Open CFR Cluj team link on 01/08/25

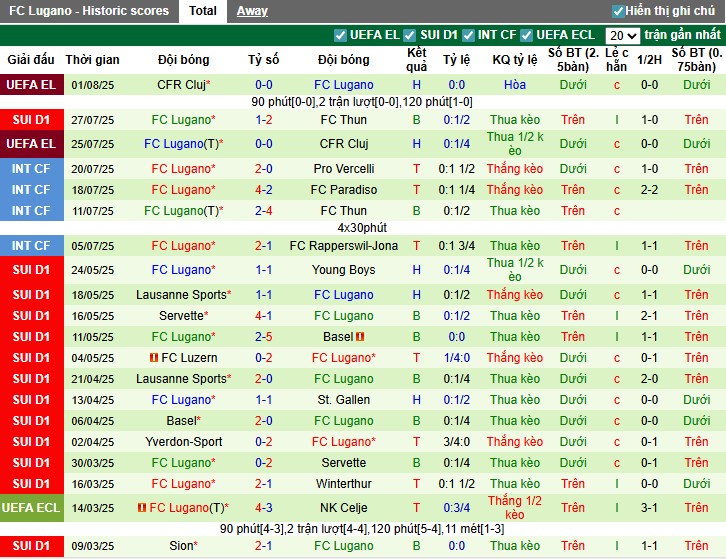(x=181, y=85)
